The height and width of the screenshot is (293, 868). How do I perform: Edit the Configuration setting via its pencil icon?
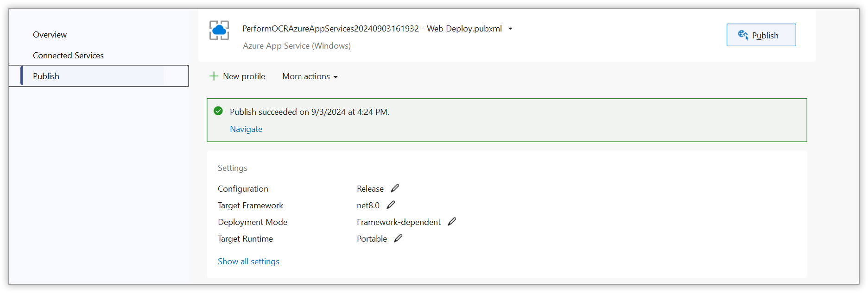[x=395, y=188]
